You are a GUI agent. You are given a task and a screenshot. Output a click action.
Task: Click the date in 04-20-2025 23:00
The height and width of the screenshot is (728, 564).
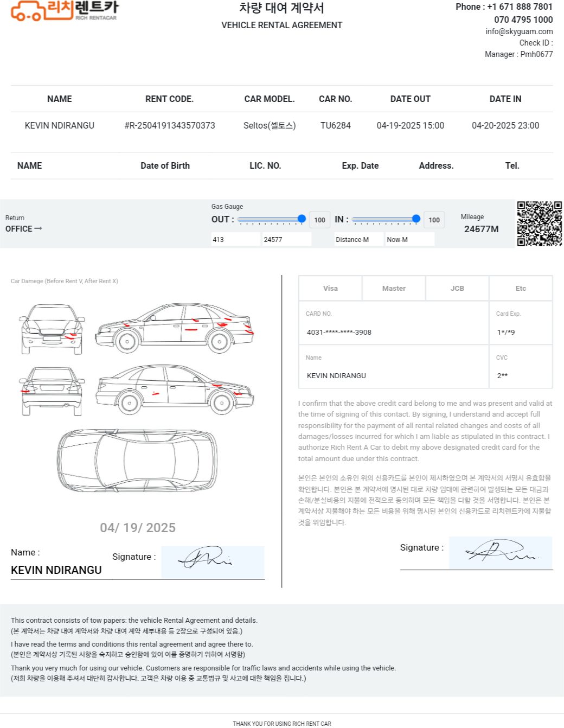[x=505, y=125]
